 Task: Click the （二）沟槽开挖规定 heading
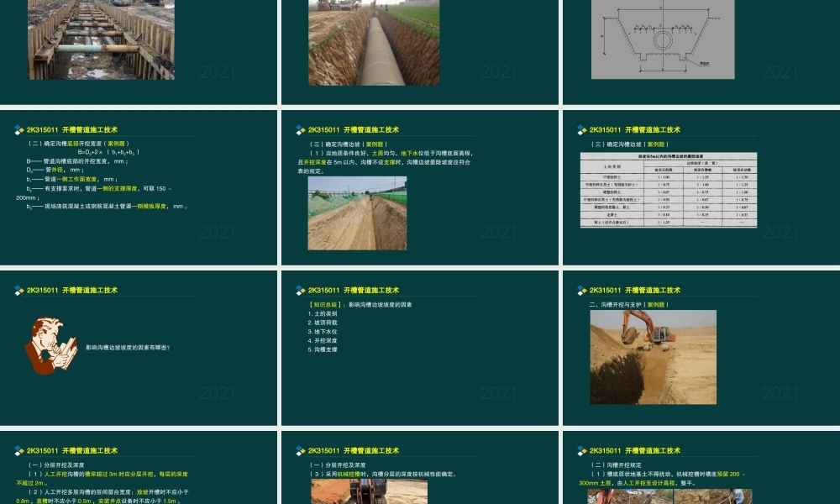[x=618, y=465]
